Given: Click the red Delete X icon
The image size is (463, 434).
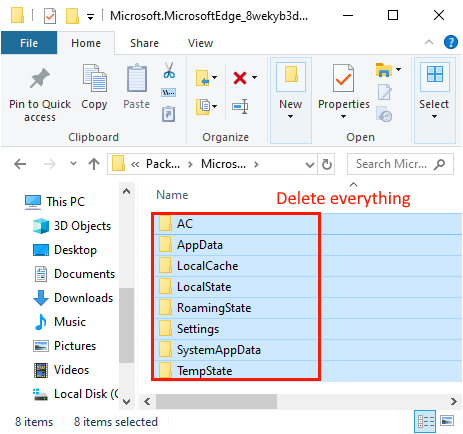Looking at the screenshot, I should [240, 78].
